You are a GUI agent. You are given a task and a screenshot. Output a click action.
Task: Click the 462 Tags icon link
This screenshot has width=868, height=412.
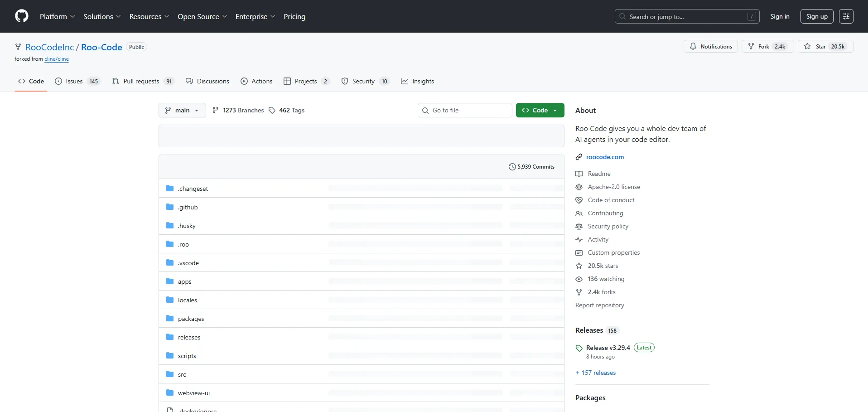[x=272, y=110]
